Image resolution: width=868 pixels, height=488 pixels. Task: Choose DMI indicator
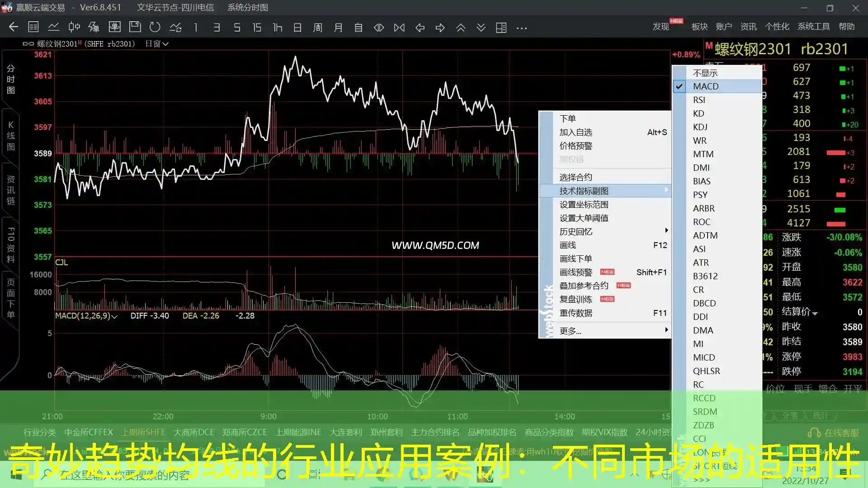[x=717, y=168]
